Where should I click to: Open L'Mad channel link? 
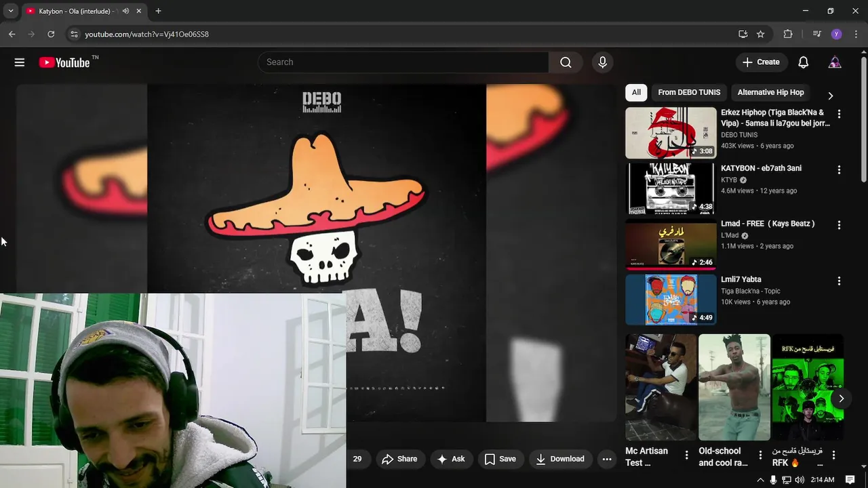click(x=730, y=236)
